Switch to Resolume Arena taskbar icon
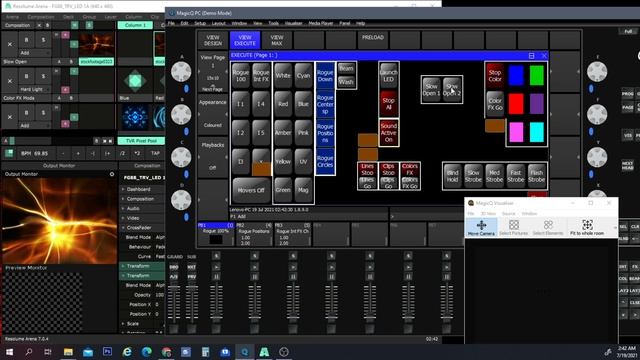The image size is (640, 360). point(264,351)
